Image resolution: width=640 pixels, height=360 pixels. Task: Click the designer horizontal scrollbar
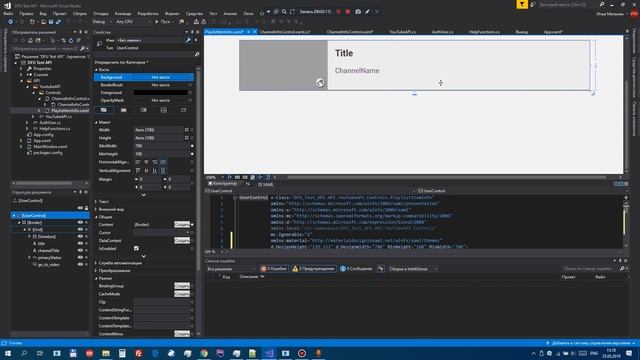[x=447, y=177]
